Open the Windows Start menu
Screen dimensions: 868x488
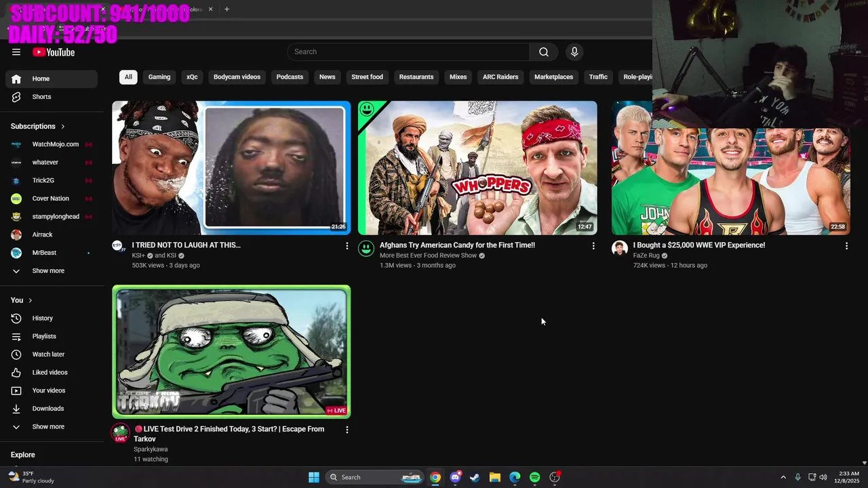tap(314, 477)
